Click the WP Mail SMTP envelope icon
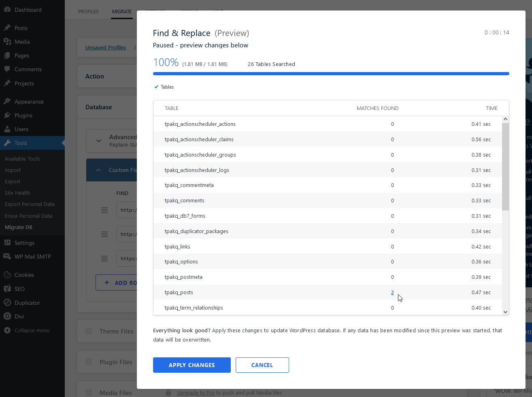 pos(7,257)
